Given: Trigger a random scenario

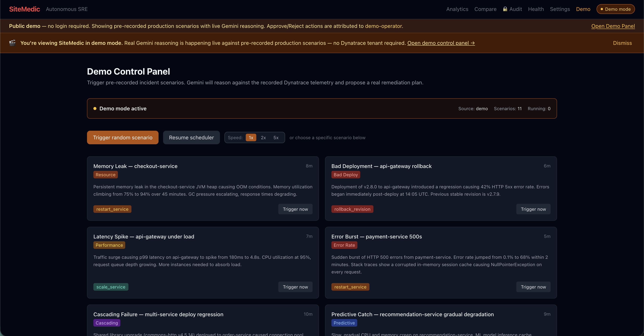Looking at the screenshot, I should coord(123,137).
